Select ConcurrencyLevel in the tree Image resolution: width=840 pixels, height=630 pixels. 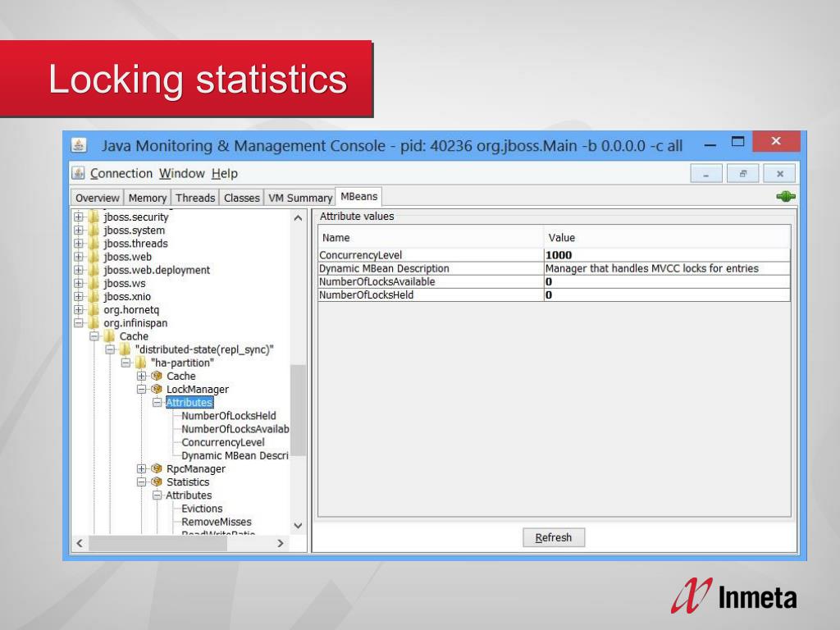223,442
